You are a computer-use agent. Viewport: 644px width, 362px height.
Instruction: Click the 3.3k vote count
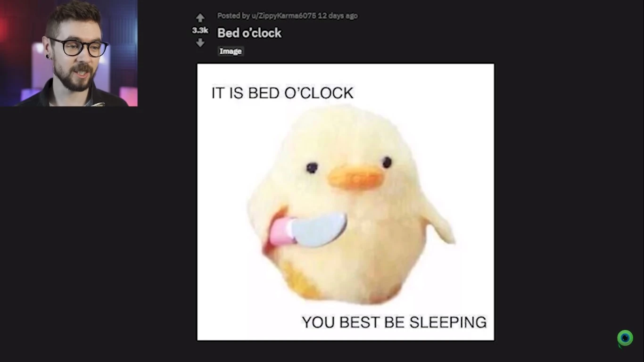click(200, 30)
